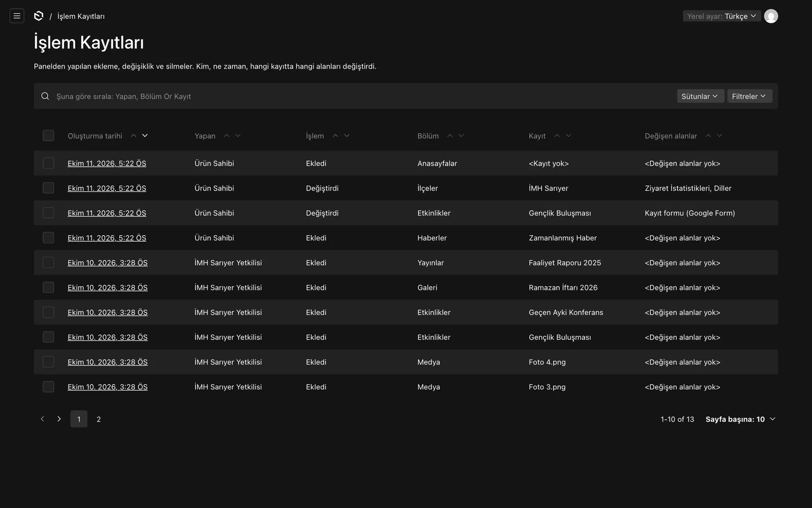Viewport: 812px width, 508px height.
Task: Sort Değişen alanlar descending arrow
Action: coord(720,136)
